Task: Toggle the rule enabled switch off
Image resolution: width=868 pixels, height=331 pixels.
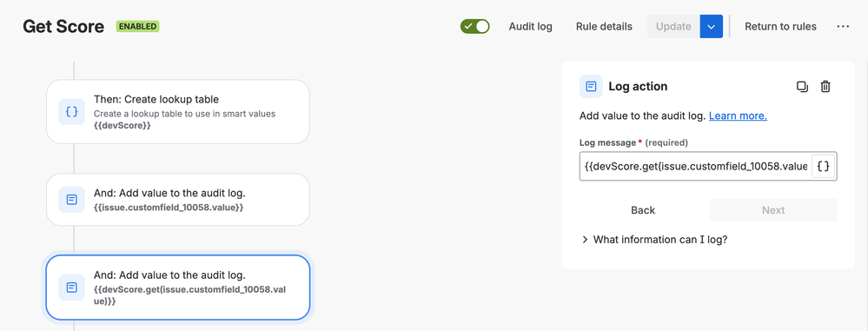Action: (x=475, y=27)
